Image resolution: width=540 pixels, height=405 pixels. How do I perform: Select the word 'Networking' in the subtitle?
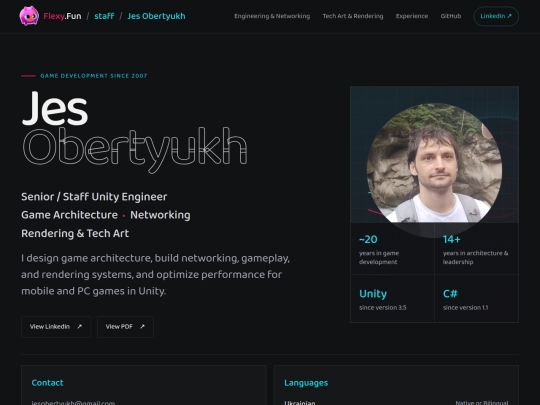160,215
